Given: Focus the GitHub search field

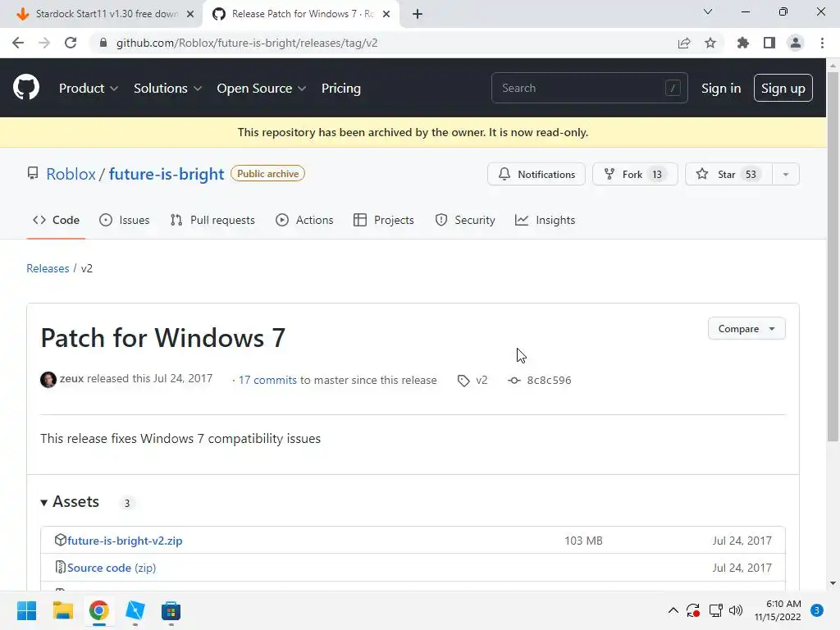Looking at the screenshot, I should click(x=589, y=88).
